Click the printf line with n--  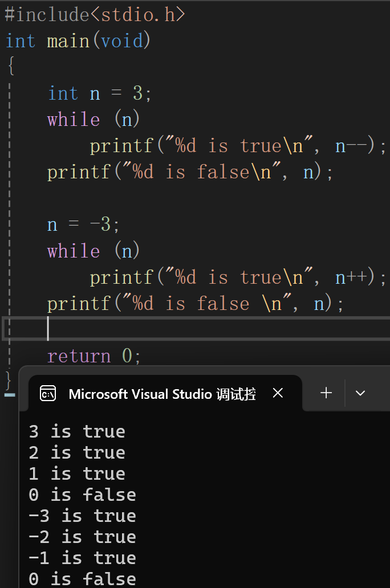click(238, 145)
